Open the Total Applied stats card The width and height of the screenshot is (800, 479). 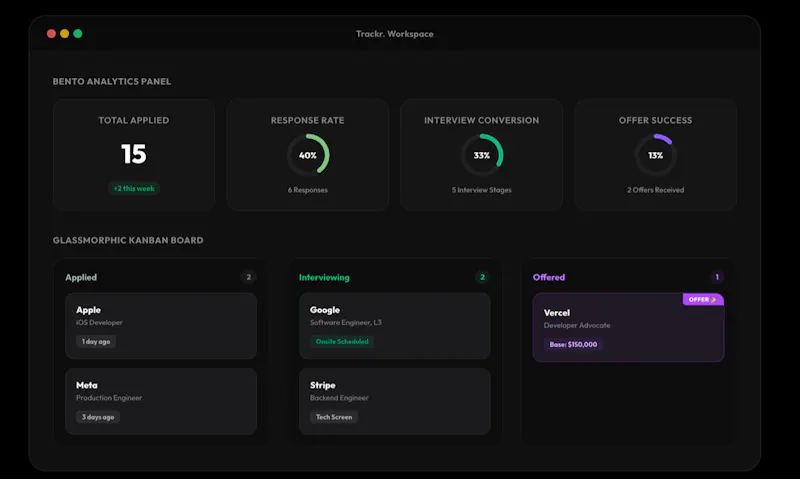(134, 155)
